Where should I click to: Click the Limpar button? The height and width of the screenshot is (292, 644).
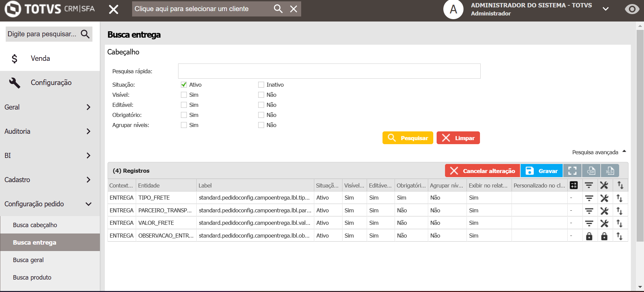click(458, 138)
